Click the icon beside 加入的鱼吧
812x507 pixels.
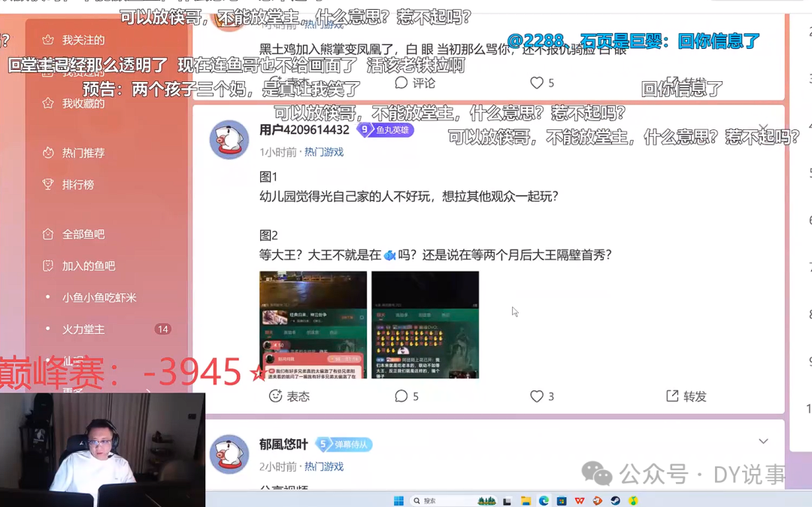coord(47,266)
